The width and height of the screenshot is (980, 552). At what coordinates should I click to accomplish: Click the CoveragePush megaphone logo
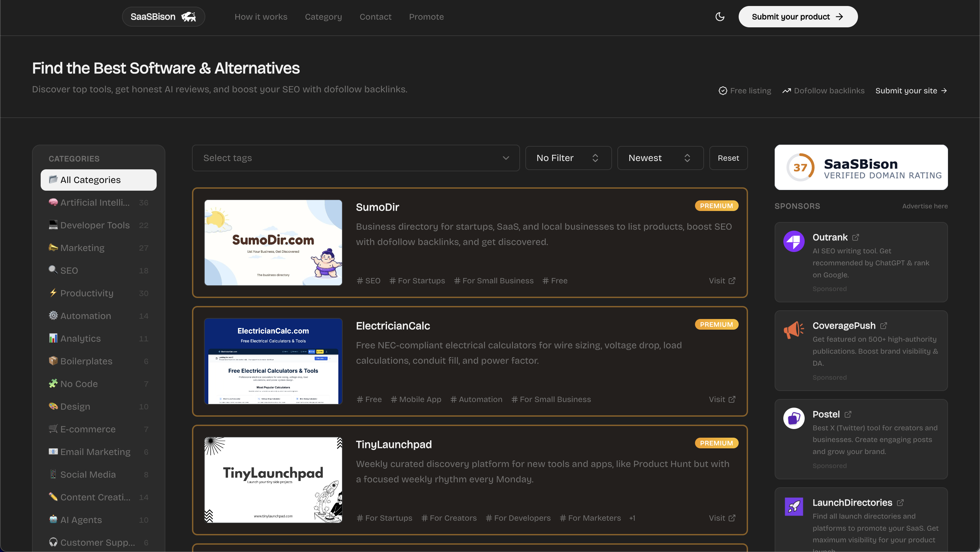tap(794, 329)
